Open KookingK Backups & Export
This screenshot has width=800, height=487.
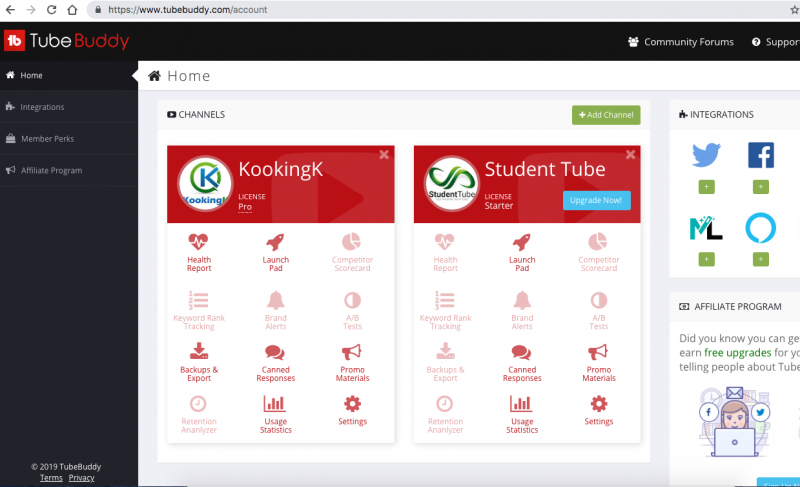pos(199,352)
